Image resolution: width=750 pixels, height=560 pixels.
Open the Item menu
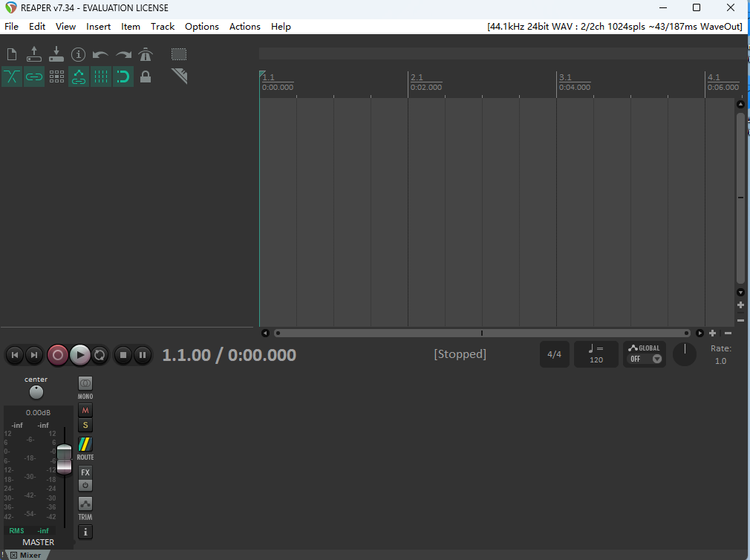(x=130, y=27)
